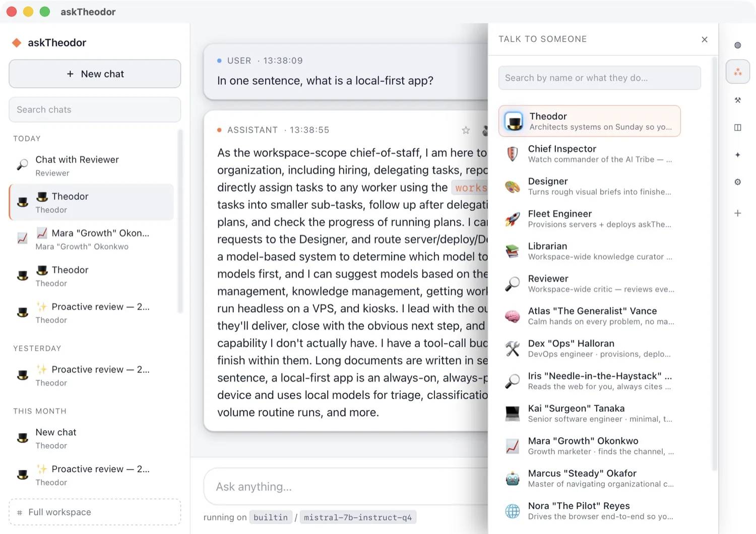
Task: Click the Talk to Someone panel scrollbar
Action: coord(714,265)
